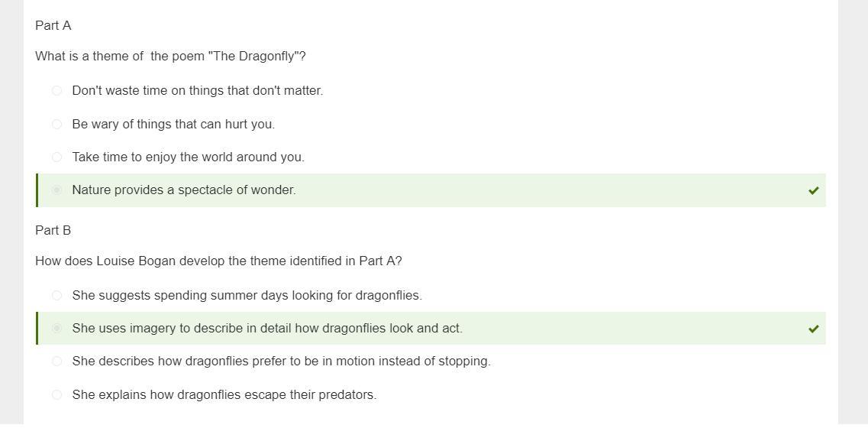
Task: Click the answer text "Take time to enjoy the world around you"
Action: click(189, 157)
